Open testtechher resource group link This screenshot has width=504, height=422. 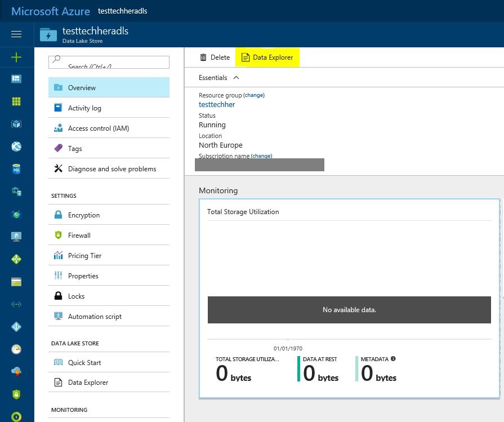coord(217,105)
